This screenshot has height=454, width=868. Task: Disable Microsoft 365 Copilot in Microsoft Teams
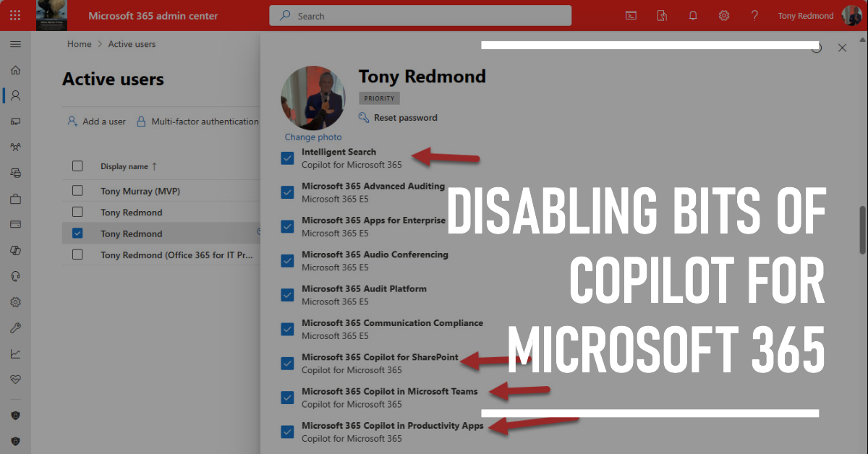coord(287,397)
